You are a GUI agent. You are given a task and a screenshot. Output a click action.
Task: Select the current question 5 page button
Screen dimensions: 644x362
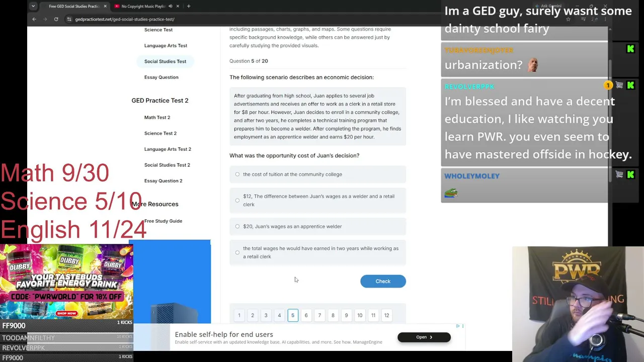point(293,315)
